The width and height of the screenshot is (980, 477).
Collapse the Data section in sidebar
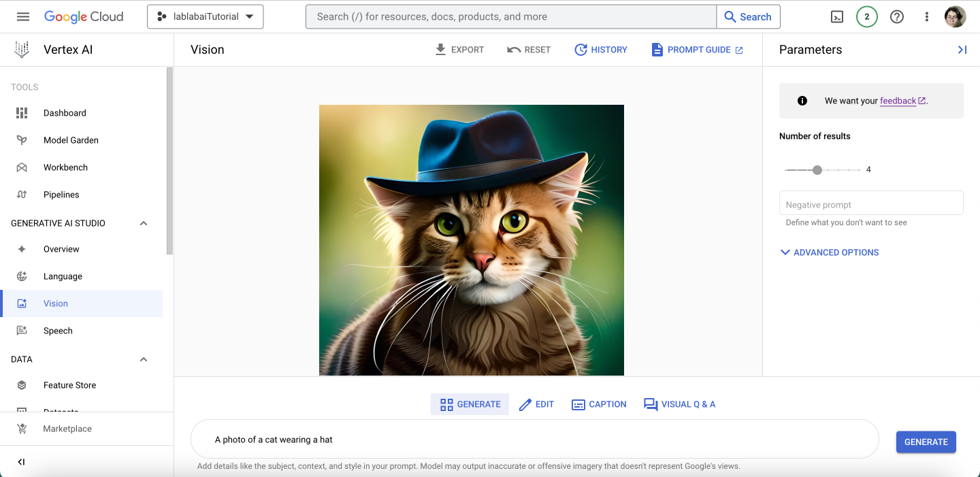pos(144,359)
